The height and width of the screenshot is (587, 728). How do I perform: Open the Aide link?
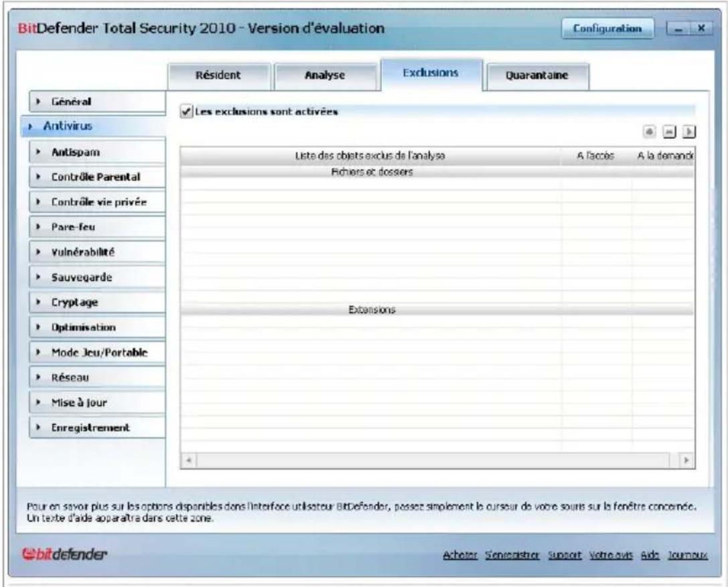650,555
